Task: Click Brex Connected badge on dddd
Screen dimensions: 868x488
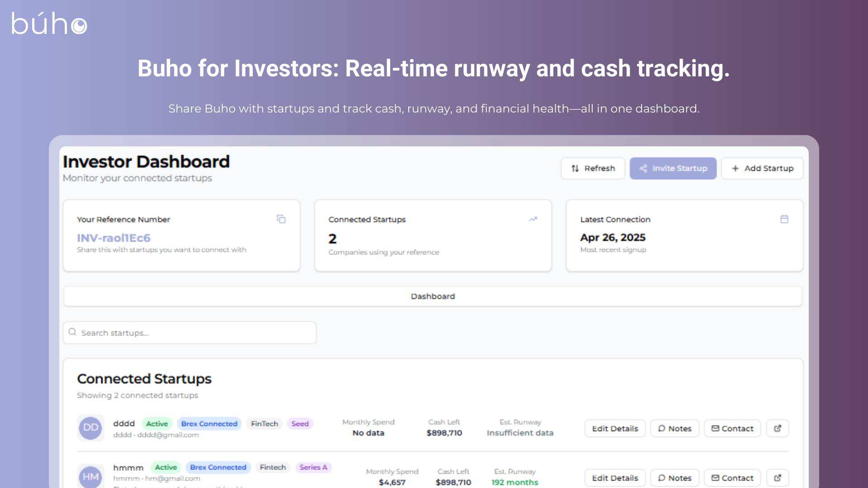Action: pyautogui.click(x=209, y=424)
